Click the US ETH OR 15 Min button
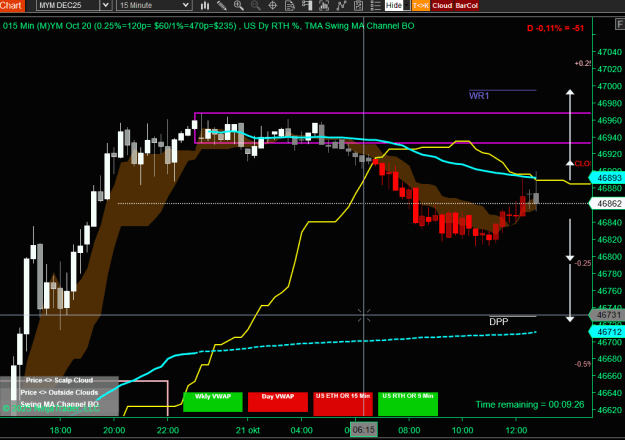This screenshot has width=625, height=440. tap(343, 404)
